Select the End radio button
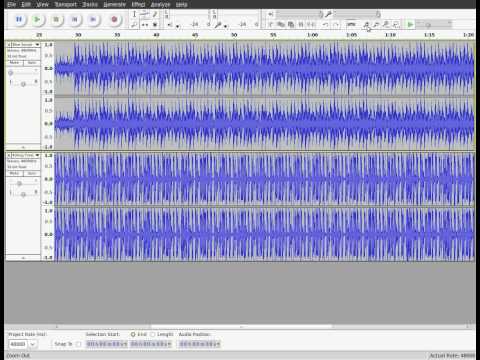 133,334
